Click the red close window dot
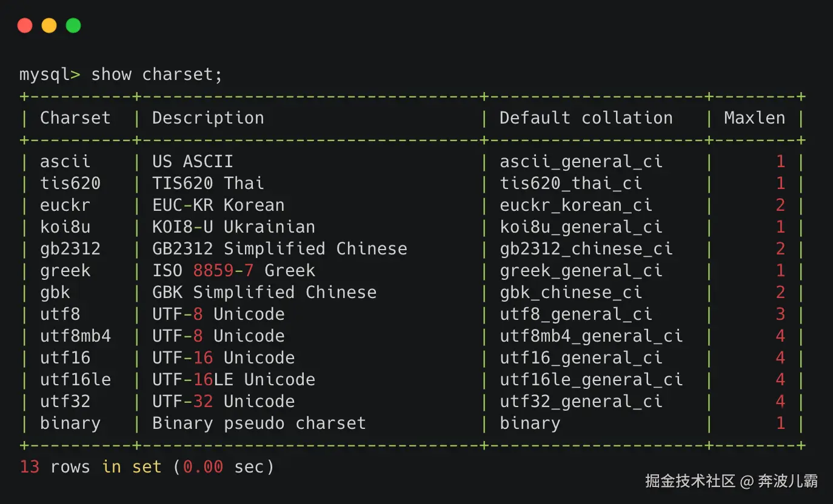 (x=25, y=25)
